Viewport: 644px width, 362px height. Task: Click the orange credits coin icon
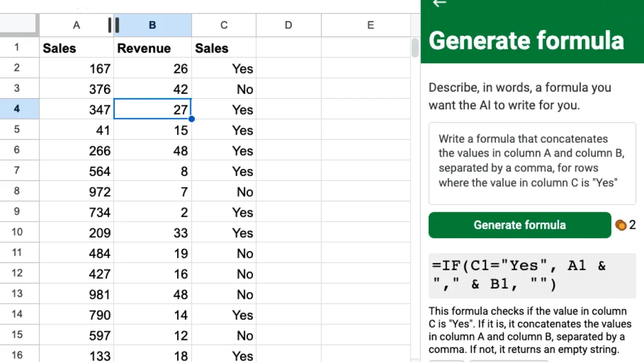(621, 225)
